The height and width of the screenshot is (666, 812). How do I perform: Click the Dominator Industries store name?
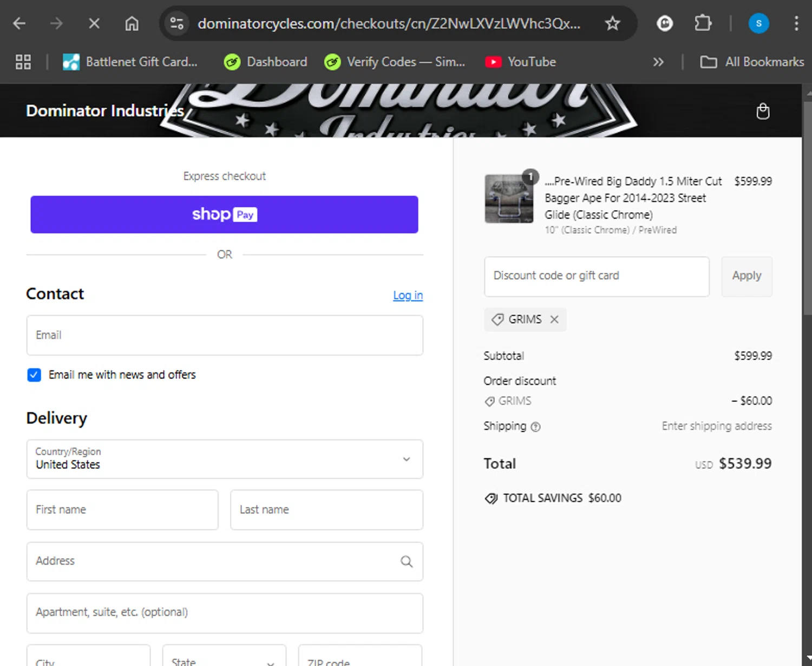105,110
